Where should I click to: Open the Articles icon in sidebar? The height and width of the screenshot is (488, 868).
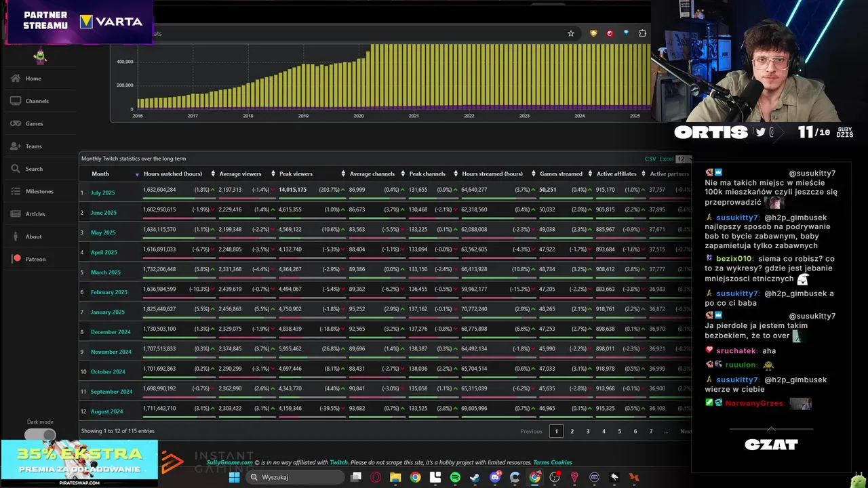[x=15, y=213]
